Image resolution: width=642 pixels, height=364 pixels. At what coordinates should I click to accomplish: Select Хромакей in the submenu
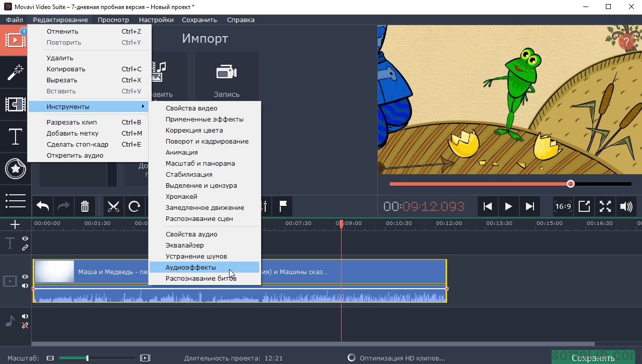204,196
